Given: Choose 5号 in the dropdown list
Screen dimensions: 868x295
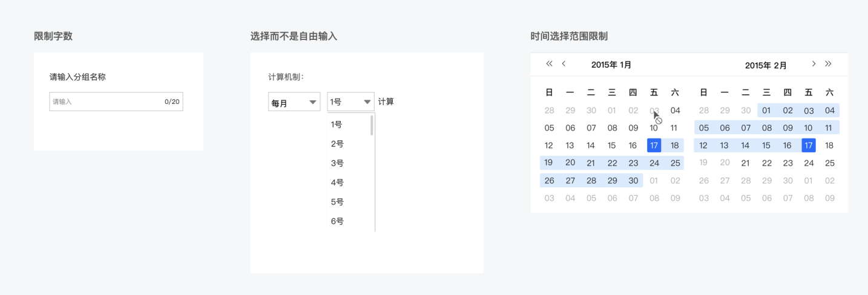Looking at the screenshot, I should click(337, 202).
